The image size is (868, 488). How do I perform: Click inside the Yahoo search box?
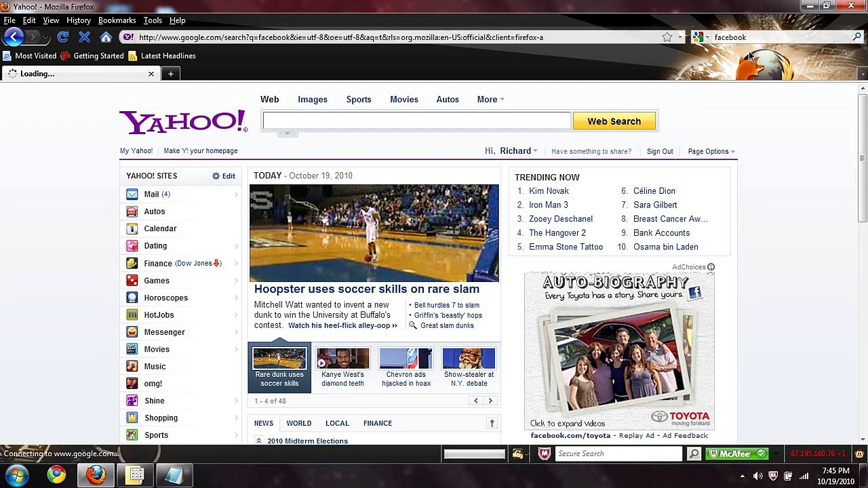[x=416, y=121]
